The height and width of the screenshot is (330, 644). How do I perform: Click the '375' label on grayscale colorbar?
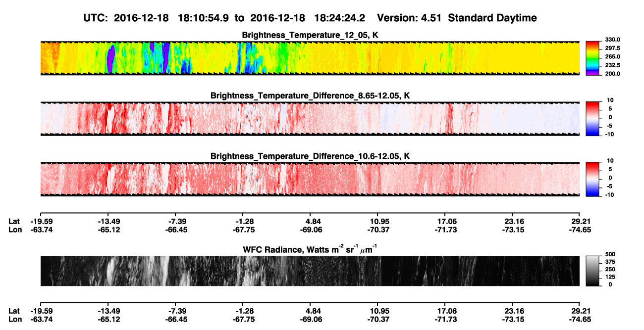coord(610,262)
